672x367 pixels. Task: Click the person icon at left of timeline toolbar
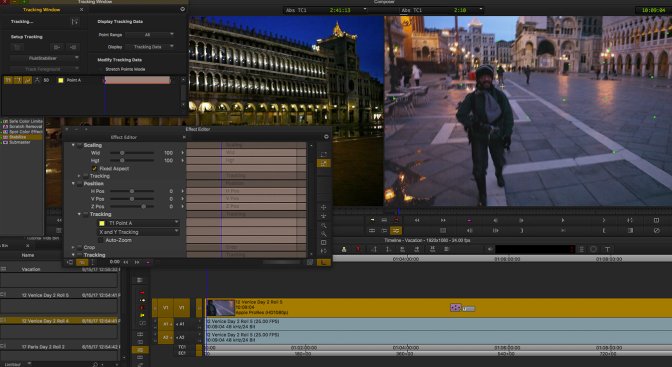click(344, 249)
